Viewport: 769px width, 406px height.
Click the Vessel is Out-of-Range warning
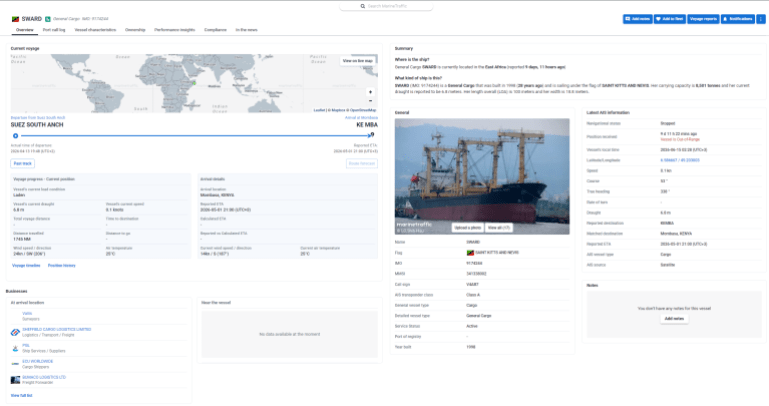click(680, 140)
